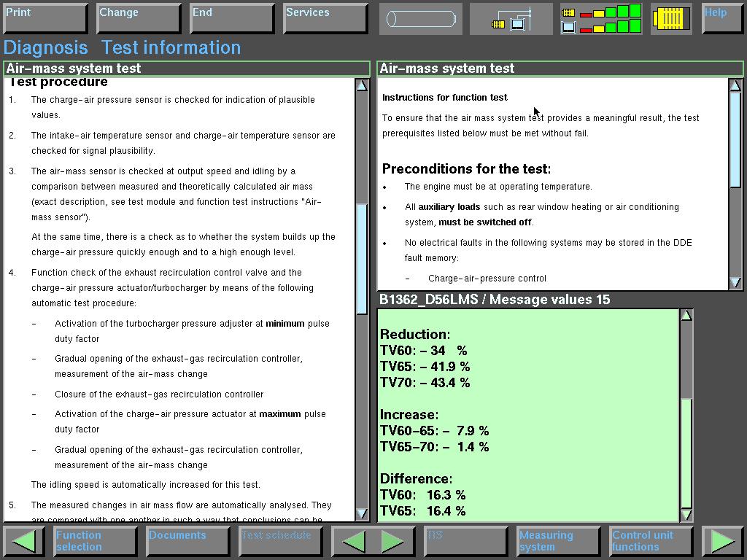Click 'The idling speed is automatically increased' line

tap(146, 485)
